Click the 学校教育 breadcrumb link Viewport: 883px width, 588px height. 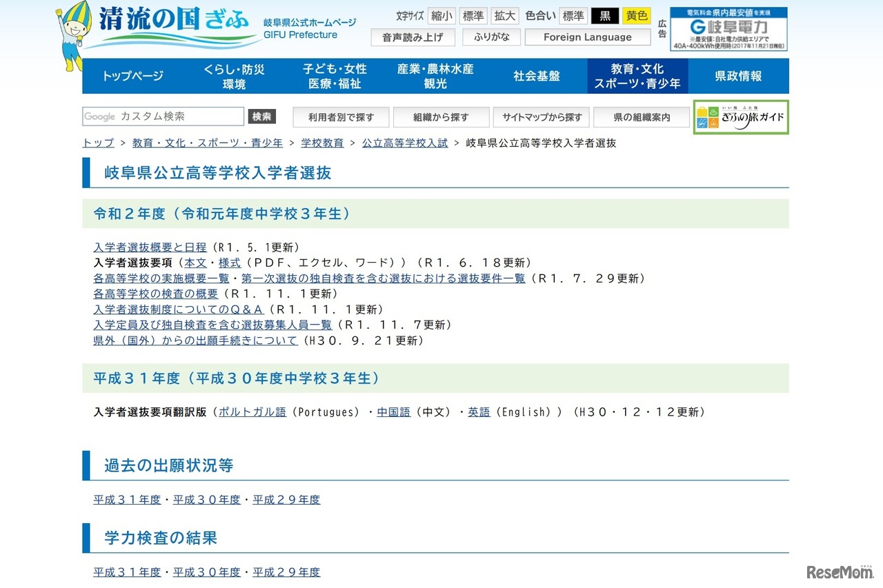(321, 143)
